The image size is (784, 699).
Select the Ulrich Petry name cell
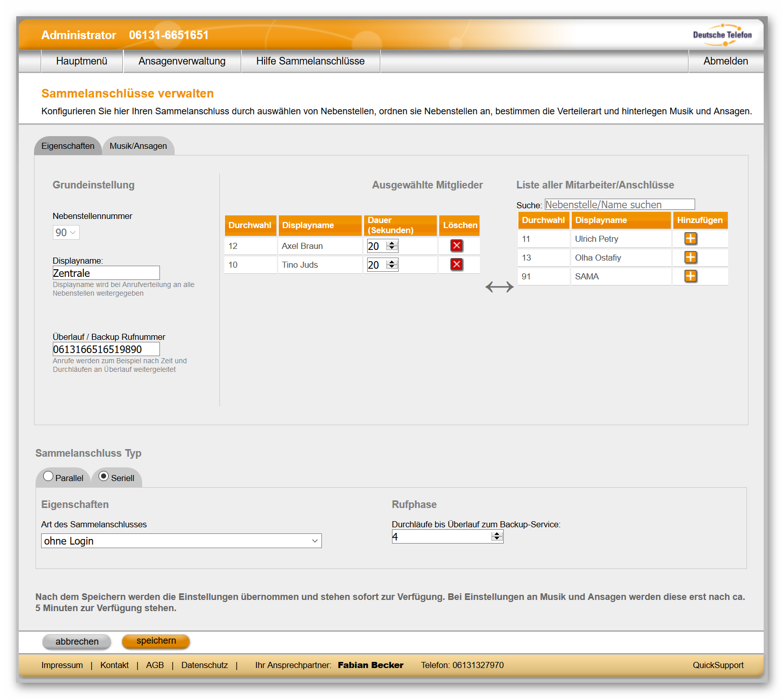coord(621,239)
